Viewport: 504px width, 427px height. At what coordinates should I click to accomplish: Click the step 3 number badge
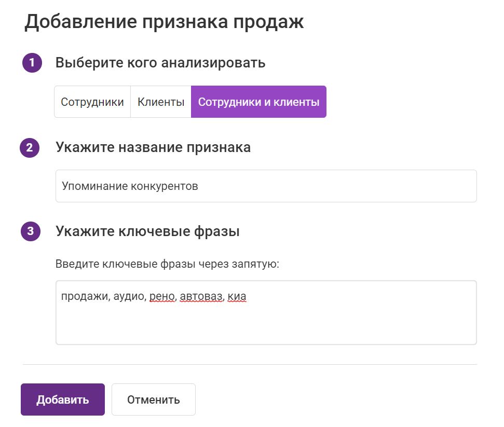point(31,231)
